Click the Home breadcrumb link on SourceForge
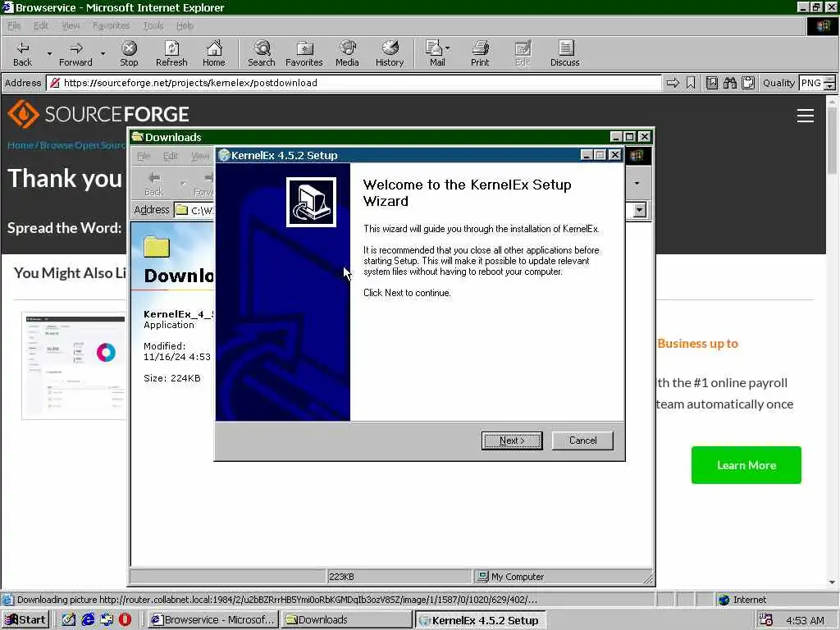The height and width of the screenshot is (630, 840). tap(21, 145)
